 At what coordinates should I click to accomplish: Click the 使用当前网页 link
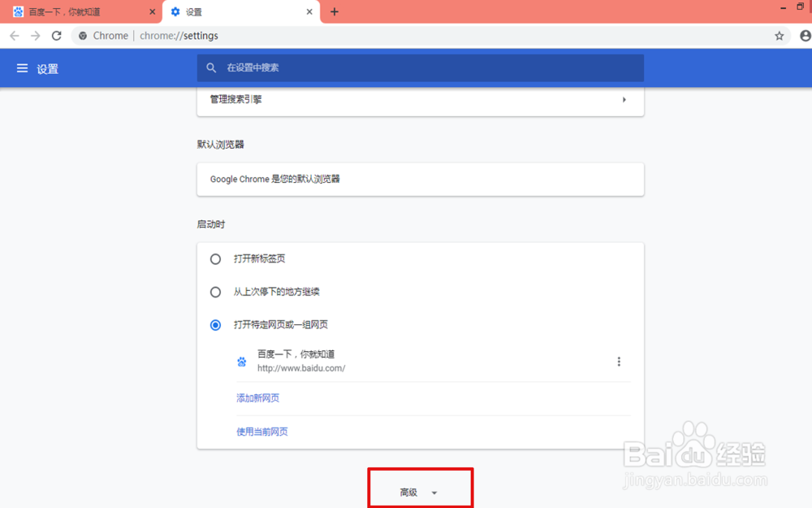click(x=262, y=432)
